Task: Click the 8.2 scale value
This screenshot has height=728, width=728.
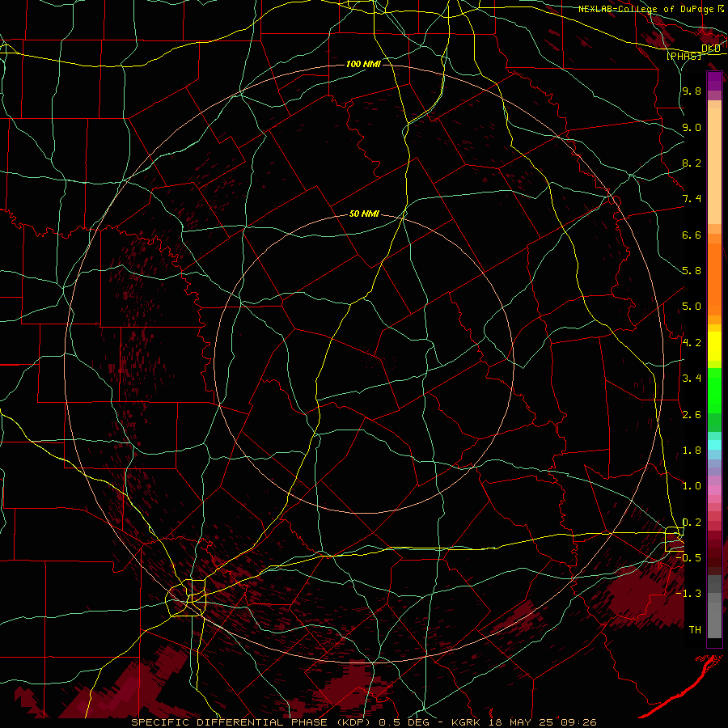Action: click(692, 163)
